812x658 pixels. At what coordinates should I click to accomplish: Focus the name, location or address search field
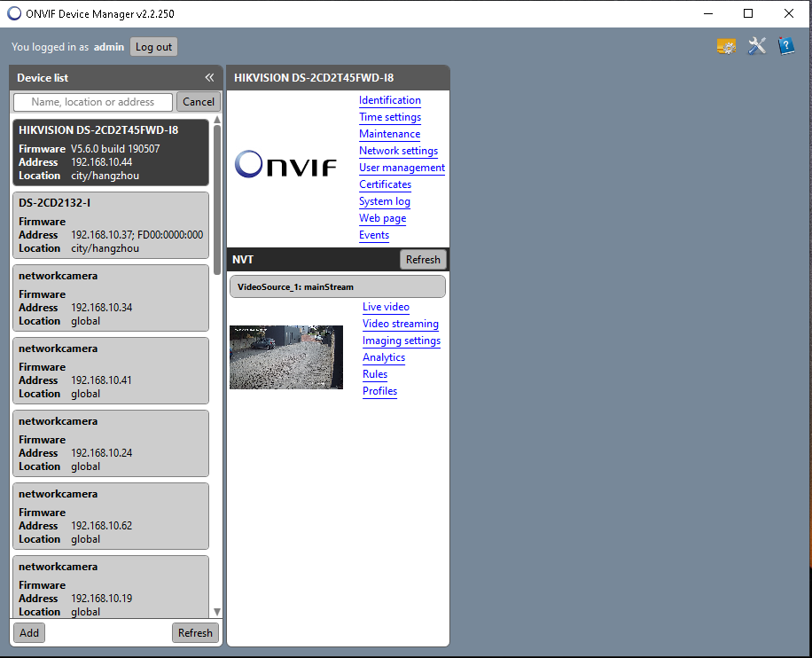93,102
